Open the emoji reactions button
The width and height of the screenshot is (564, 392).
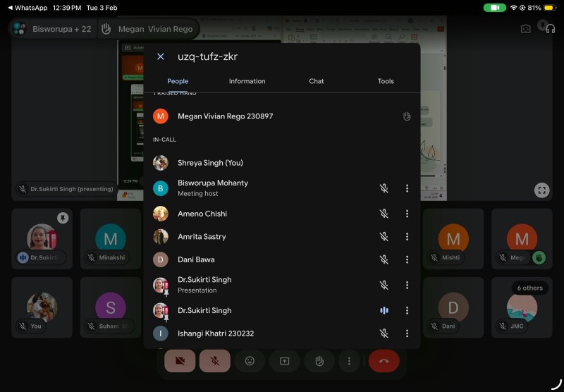point(250,361)
